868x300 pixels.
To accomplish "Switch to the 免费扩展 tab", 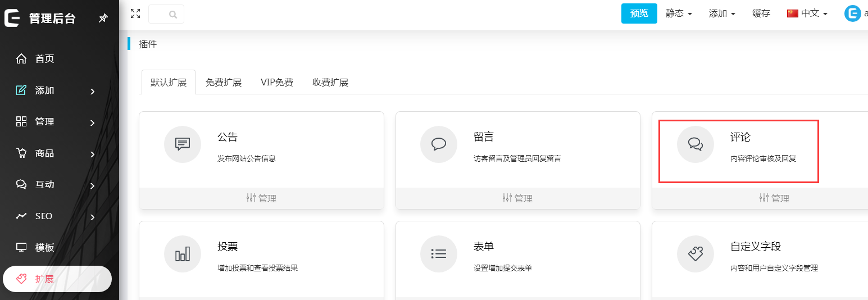I will [223, 83].
